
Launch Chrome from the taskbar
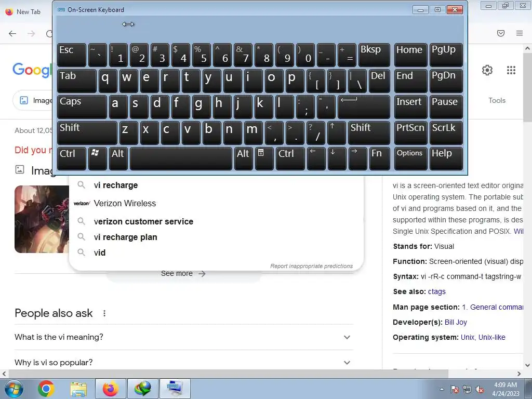pos(46,389)
